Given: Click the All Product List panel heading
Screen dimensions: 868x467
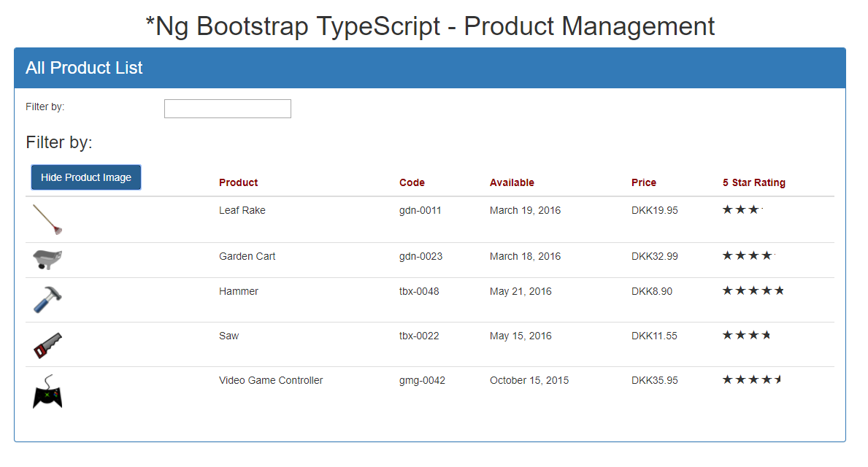Looking at the screenshot, I should pyautogui.click(x=84, y=68).
